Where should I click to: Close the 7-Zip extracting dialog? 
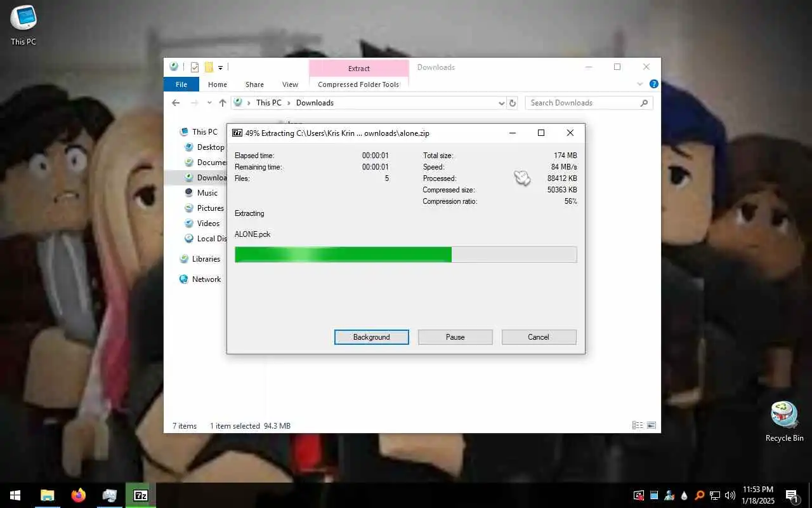tap(570, 133)
